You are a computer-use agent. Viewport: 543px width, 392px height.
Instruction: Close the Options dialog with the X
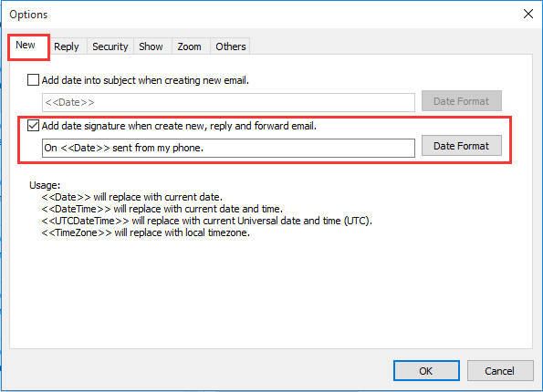click(528, 15)
